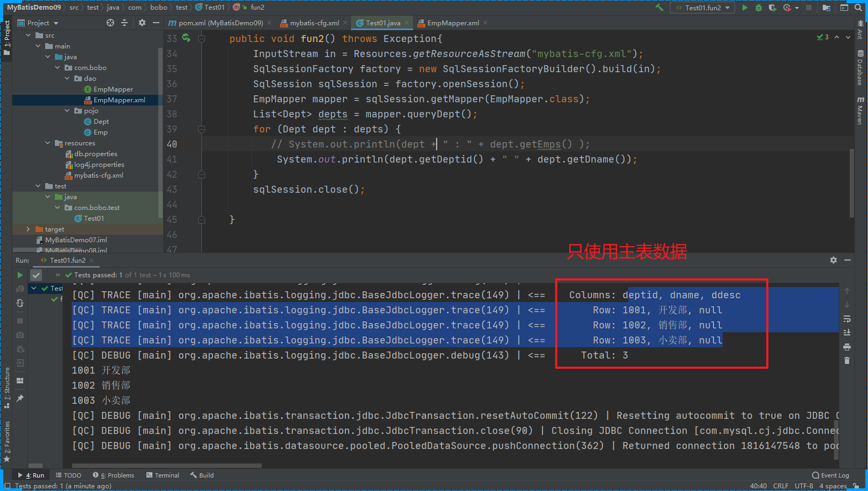This screenshot has height=491, width=868.
Task: Run Test01.fun2 with the green play icon
Action: coord(745,8)
